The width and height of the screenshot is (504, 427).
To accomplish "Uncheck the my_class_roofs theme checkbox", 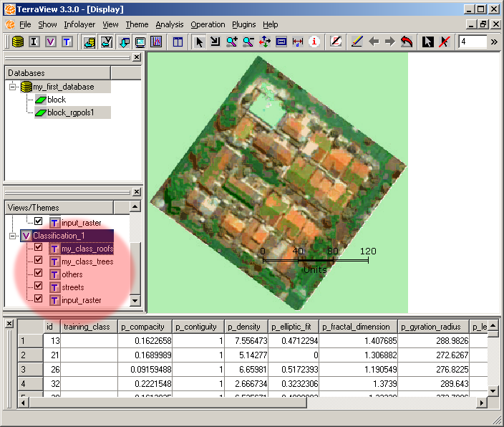I will click(x=39, y=249).
